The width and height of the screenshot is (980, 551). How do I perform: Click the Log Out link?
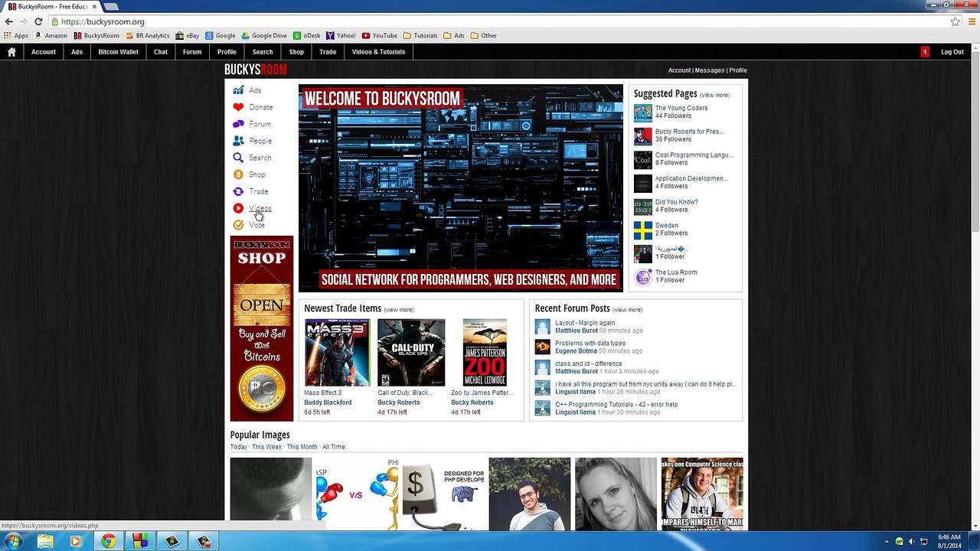[952, 52]
